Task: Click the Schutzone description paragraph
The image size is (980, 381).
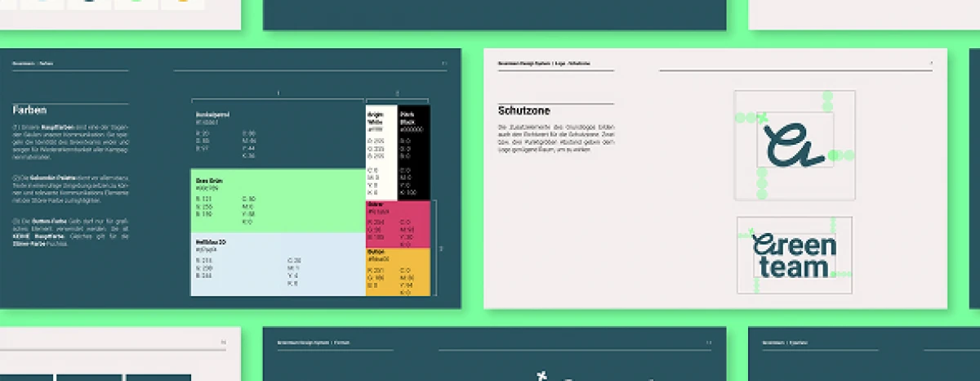Action: [555, 139]
